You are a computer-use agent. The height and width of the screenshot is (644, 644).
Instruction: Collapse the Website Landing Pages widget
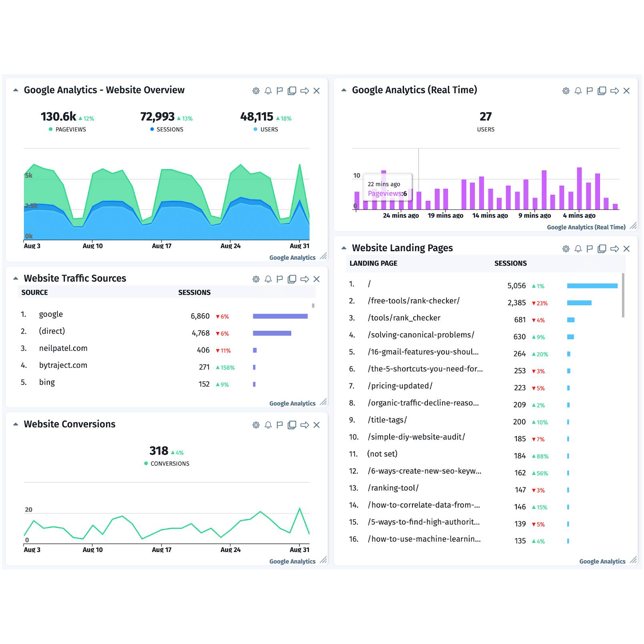click(x=344, y=248)
